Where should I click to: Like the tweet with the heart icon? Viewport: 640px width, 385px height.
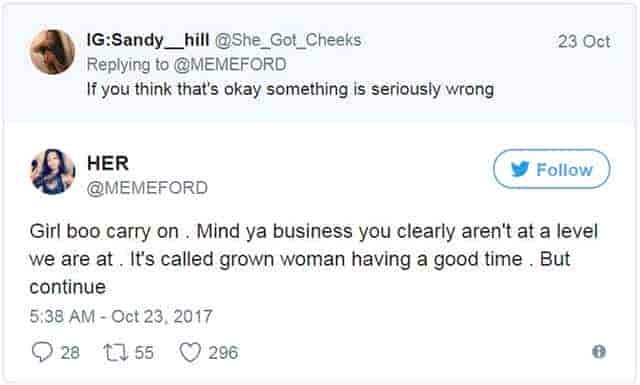[x=190, y=352]
